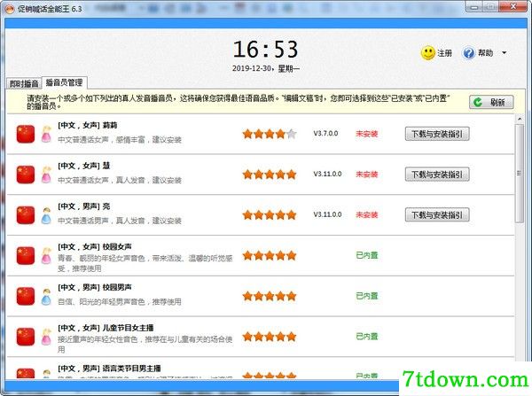Click the 未安装 status for 慧
Viewport: 532px width, 396px height.
[367, 175]
